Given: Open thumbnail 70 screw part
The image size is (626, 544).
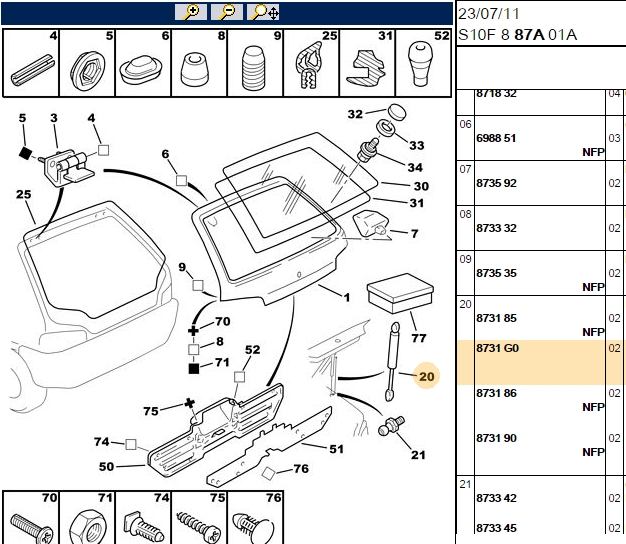Looking at the screenshot, I should pos(31,518).
